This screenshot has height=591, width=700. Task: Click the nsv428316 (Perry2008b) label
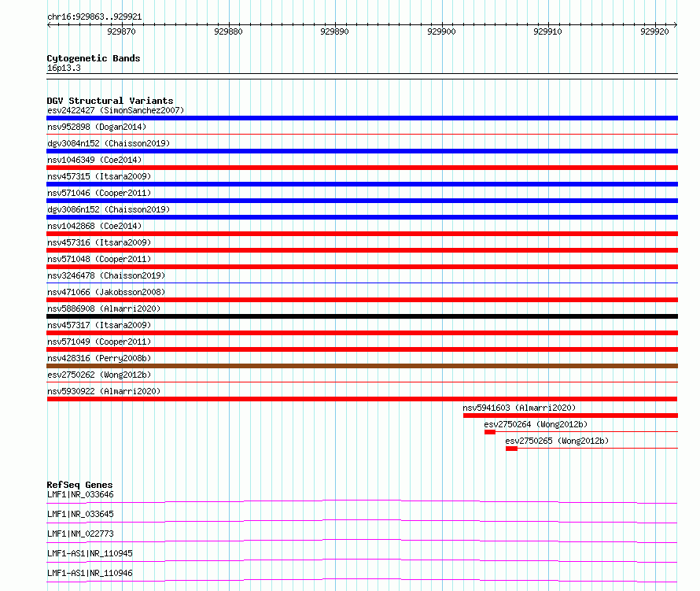[99, 358]
